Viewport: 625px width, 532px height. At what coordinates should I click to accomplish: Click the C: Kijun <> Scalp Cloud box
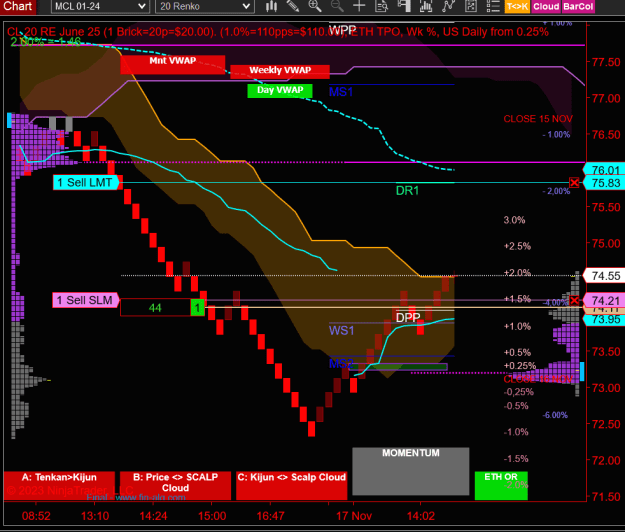291,485
